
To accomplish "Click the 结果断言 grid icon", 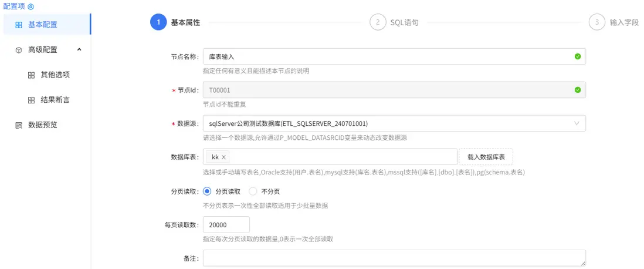I will (x=31, y=100).
